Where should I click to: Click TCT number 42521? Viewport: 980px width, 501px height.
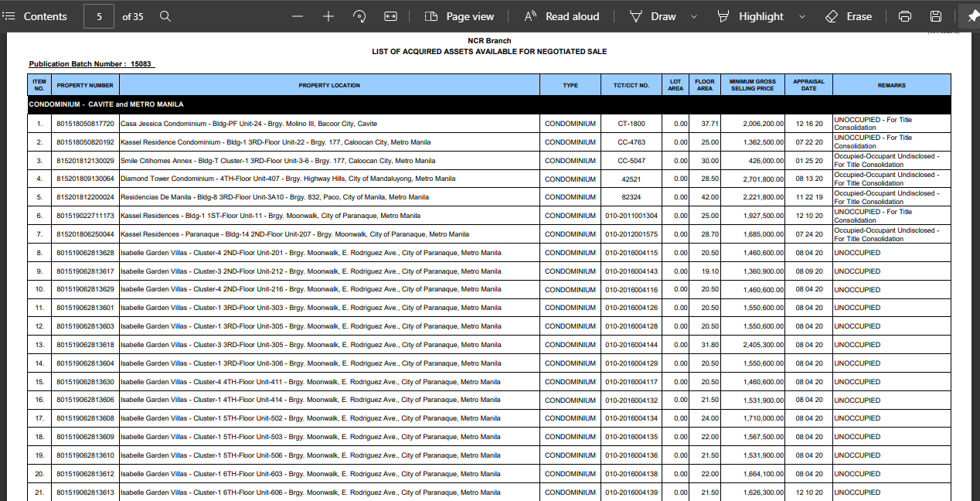pos(631,179)
